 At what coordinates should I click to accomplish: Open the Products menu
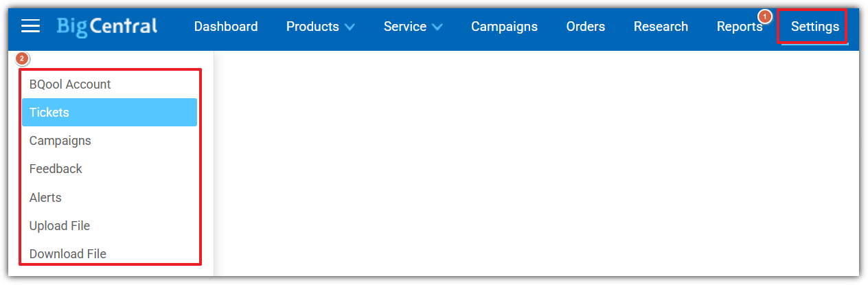coord(312,27)
